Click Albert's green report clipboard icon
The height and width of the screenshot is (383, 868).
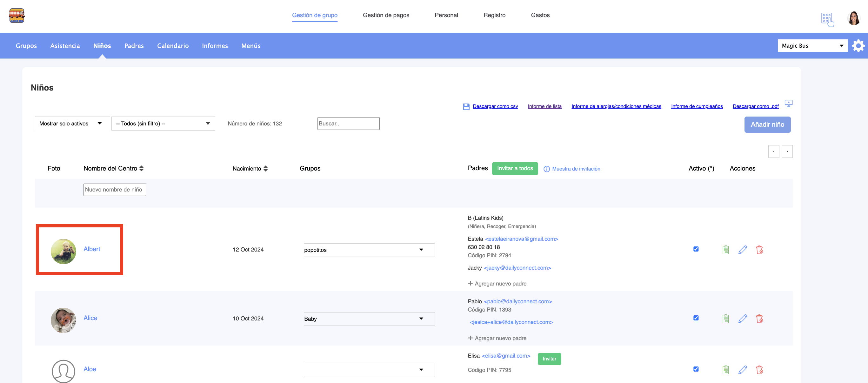pyautogui.click(x=725, y=250)
